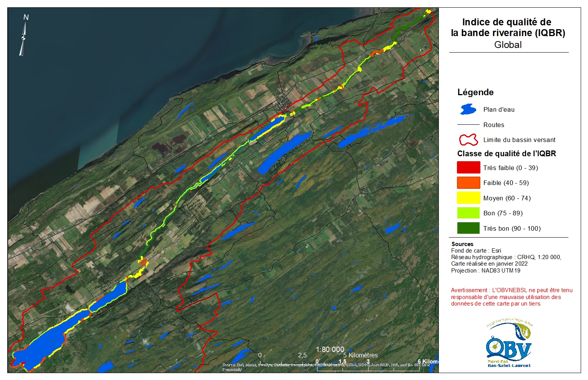588x380 pixels.
Task: Click the 'Limite du bassin versant' legend label
Action: tap(519, 140)
